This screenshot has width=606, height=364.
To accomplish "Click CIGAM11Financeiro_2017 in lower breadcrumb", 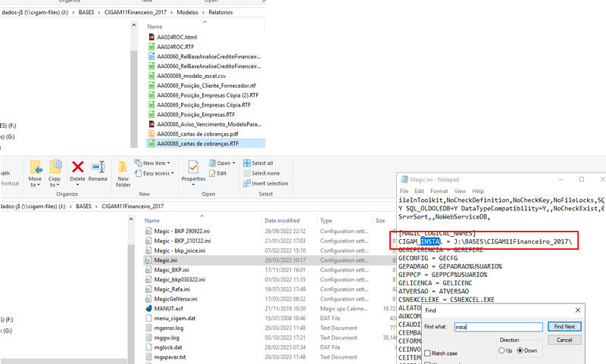I will click(x=133, y=207).
